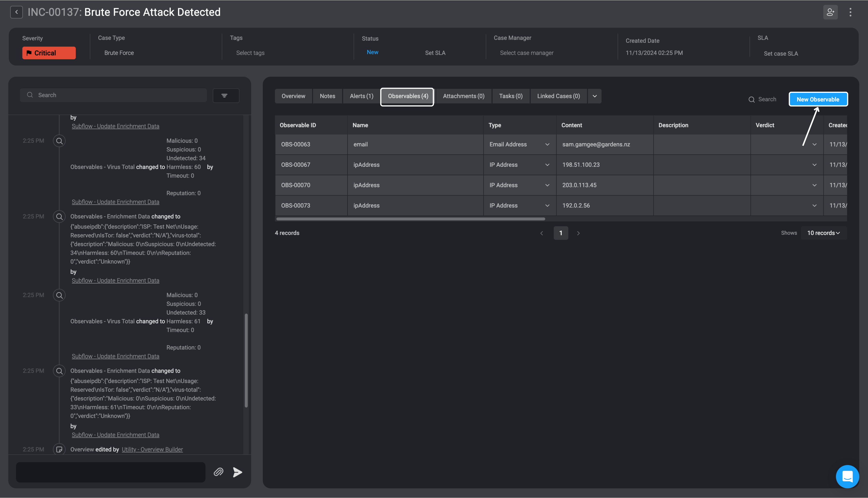Click the Set SLA link

pos(435,53)
